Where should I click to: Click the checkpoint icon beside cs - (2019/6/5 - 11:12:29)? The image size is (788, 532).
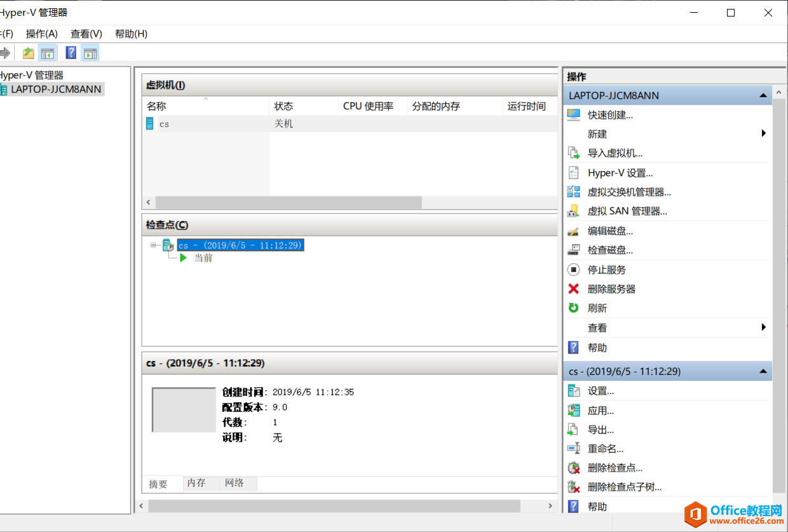168,245
